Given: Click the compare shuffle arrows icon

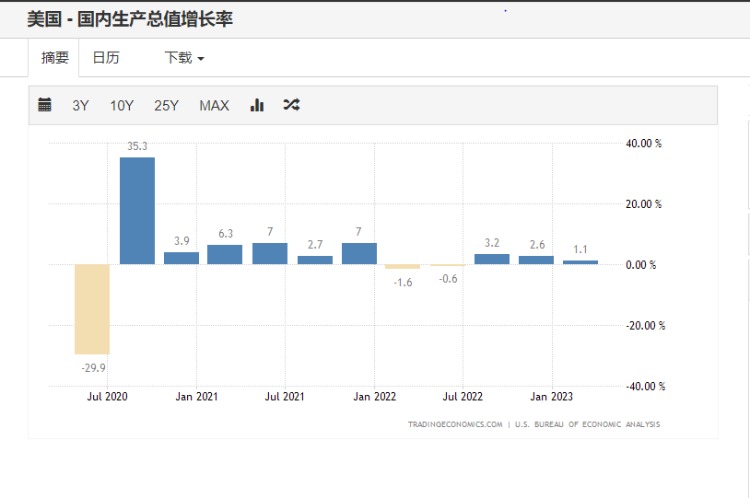Looking at the screenshot, I should (291, 105).
